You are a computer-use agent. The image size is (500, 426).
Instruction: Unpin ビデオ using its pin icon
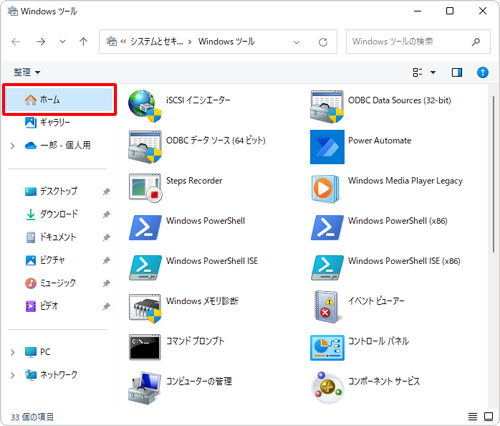pos(106,306)
